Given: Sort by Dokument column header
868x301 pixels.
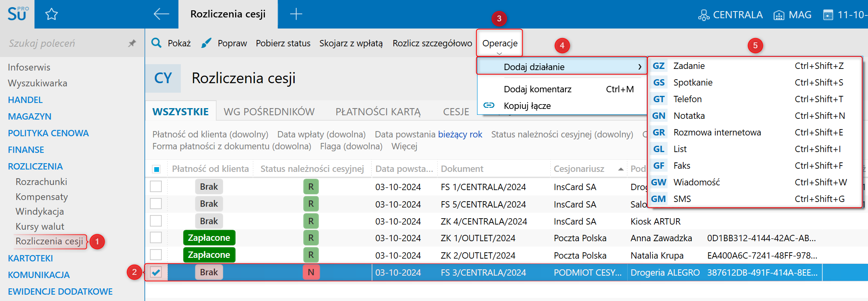Looking at the screenshot, I should pyautogui.click(x=462, y=169).
